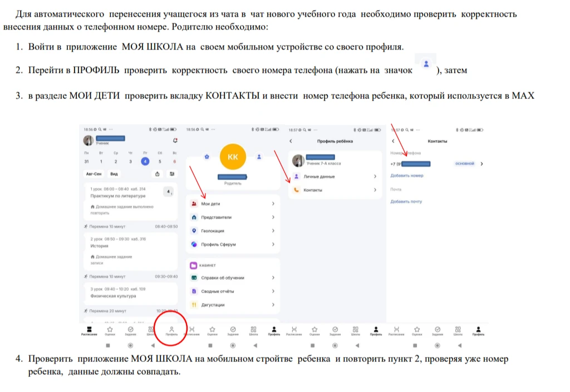Tap the settings gear left of the KK avatar
The image size is (570, 392).
click(x=207, y=157)
